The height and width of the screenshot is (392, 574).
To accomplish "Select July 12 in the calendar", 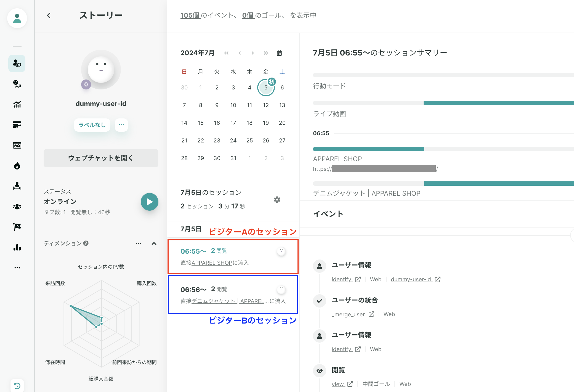I will click(266, 105).
